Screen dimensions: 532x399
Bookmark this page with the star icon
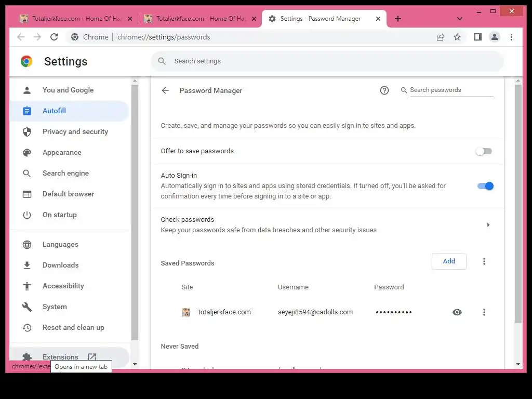[x=457, y=37]
